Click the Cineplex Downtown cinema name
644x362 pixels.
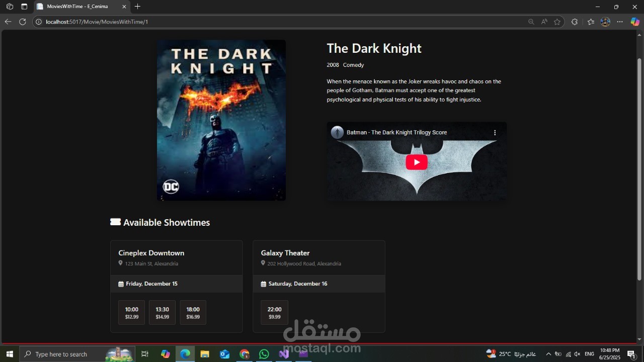[151, 253]
